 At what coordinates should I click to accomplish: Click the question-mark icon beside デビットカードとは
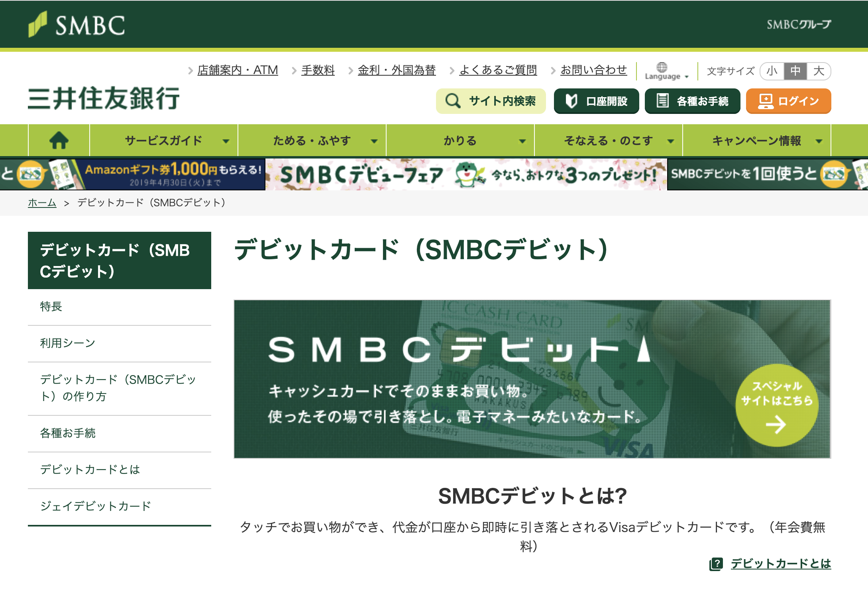pos(716,564)
